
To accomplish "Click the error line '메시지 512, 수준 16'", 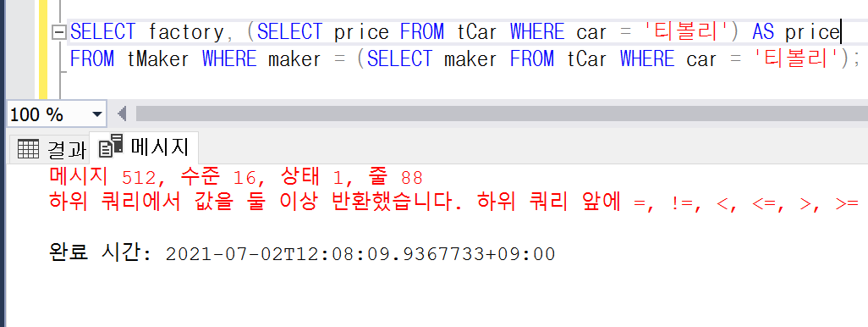I will click(236, 177).
